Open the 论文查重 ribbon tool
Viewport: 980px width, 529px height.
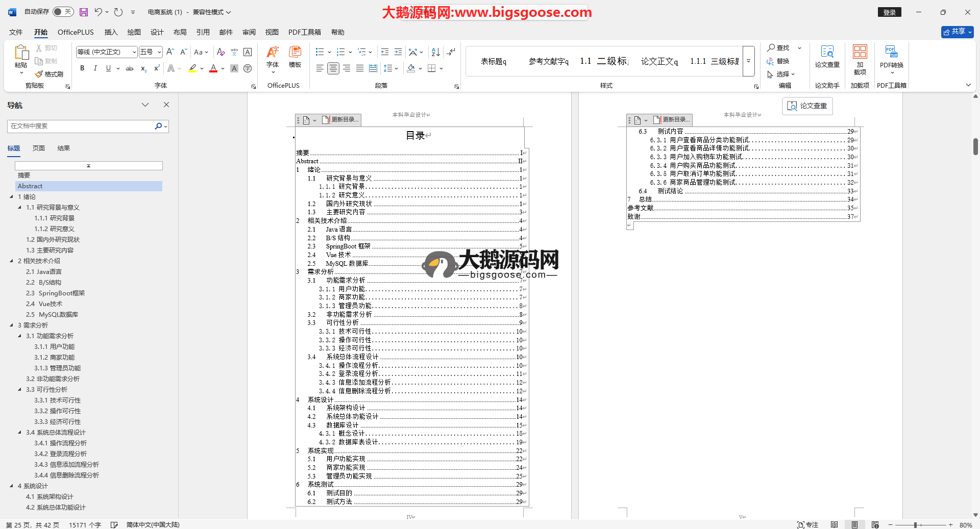[x=827, y=56]
